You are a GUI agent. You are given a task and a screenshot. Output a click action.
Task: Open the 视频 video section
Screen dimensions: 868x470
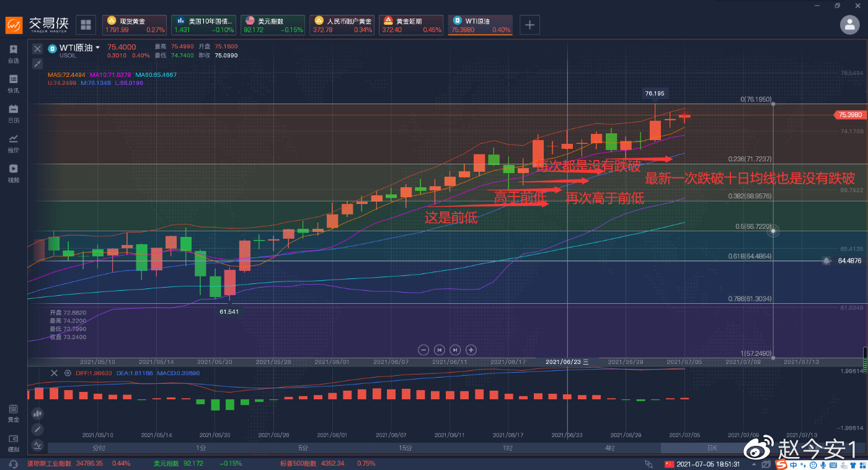click(x=13, y=173)
